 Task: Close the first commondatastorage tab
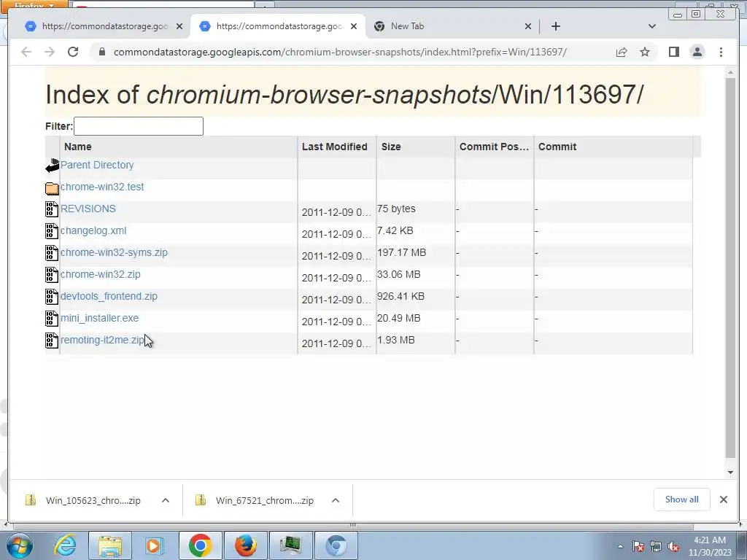(179, 26)
